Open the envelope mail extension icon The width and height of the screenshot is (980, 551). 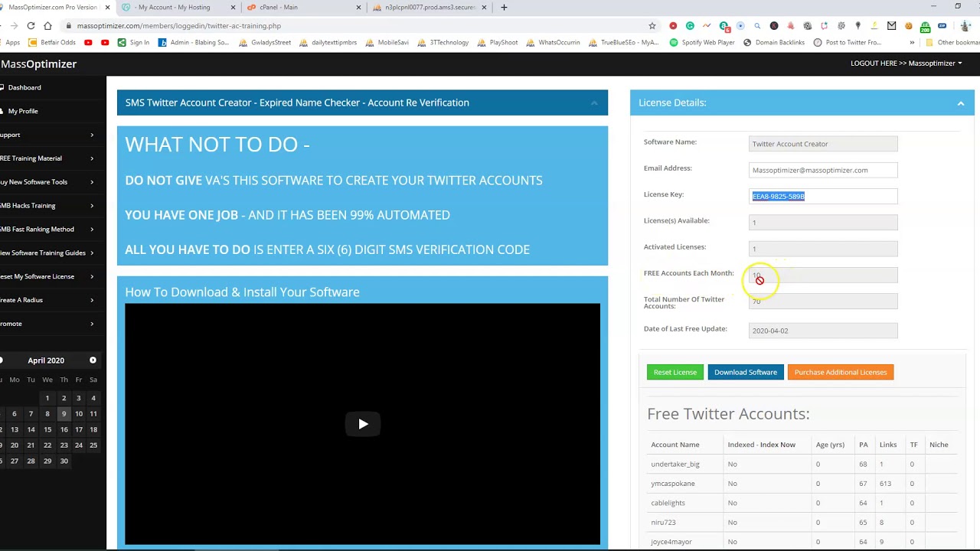coord(891,25)
